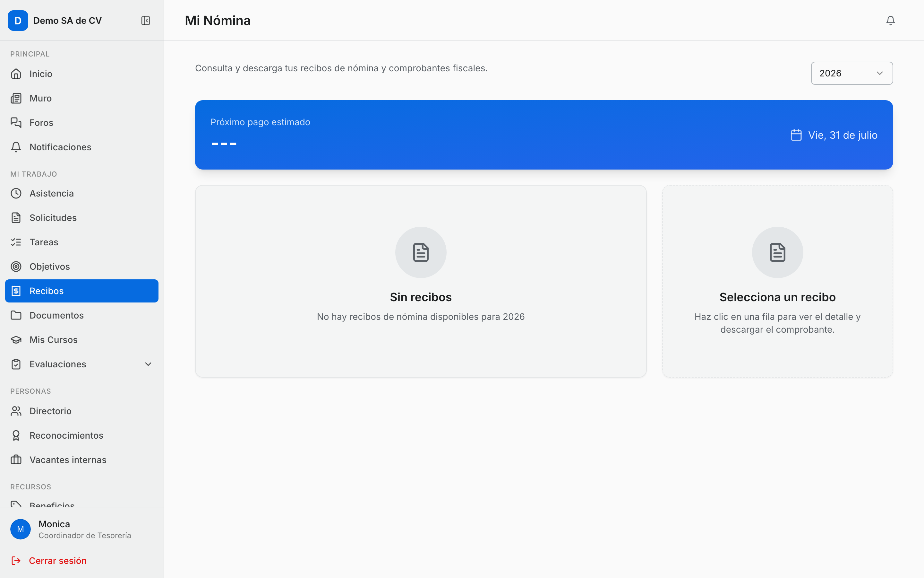This screenshot has height=578, width=924.
Task: Navigate to Foros
Action: pyautogui.click(x=82, y=123)
